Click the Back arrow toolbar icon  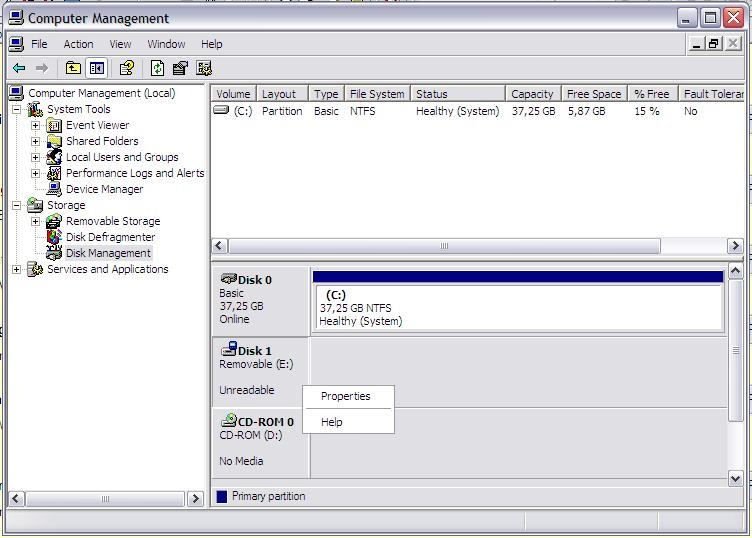(x=19, y=68)
